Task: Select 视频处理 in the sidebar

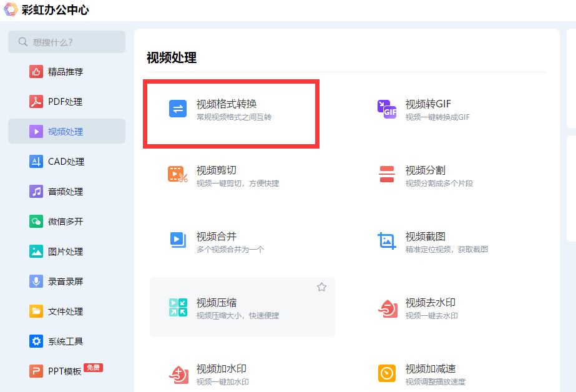Action: [x=67, y=131]
